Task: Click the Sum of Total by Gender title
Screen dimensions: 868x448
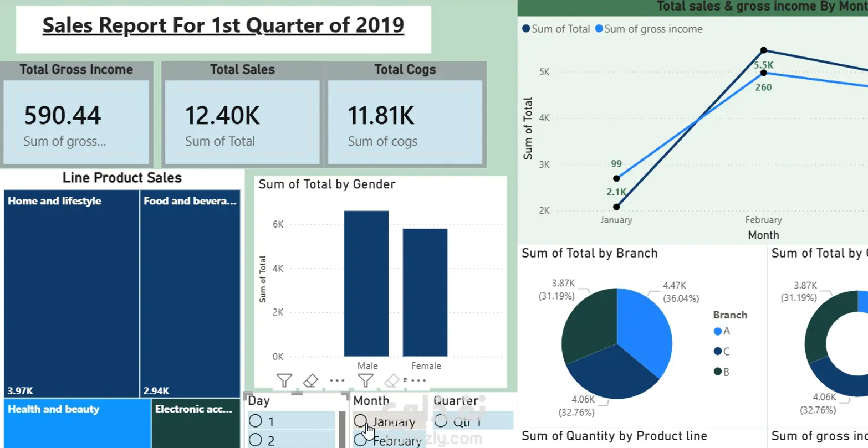Action: [327, 184]
